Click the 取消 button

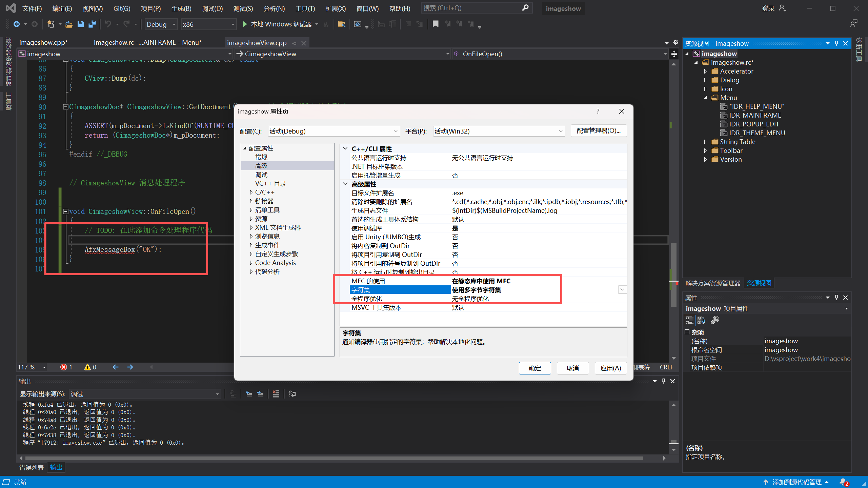pos(573,368)
